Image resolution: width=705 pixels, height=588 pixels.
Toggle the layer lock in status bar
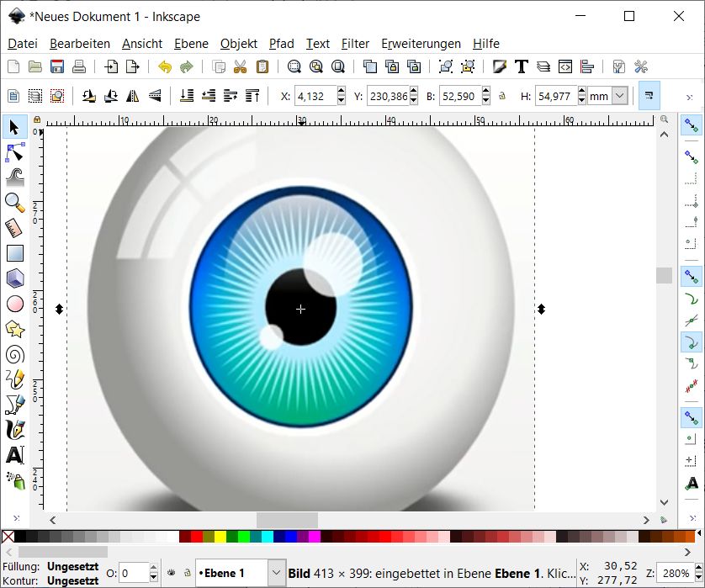click(x=185, y=573)
